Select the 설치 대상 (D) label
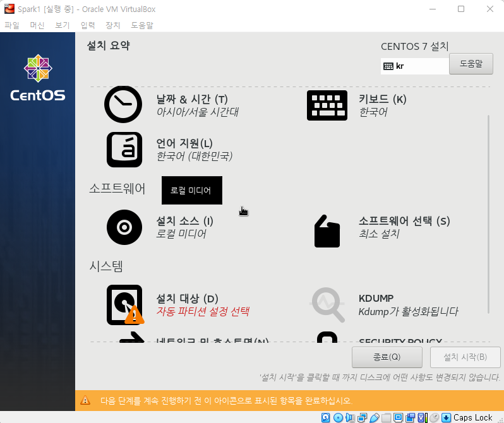Viewport: 504px width, 423px height. tap(188, 299)
